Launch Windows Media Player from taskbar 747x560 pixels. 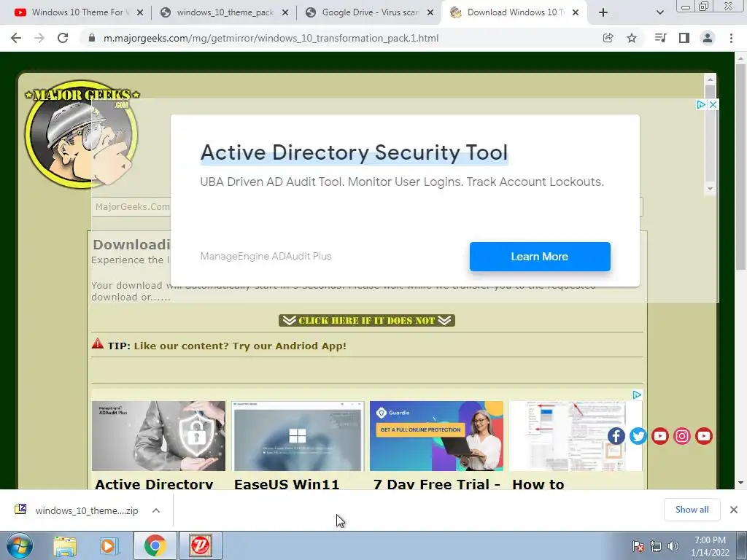point(109,545)
